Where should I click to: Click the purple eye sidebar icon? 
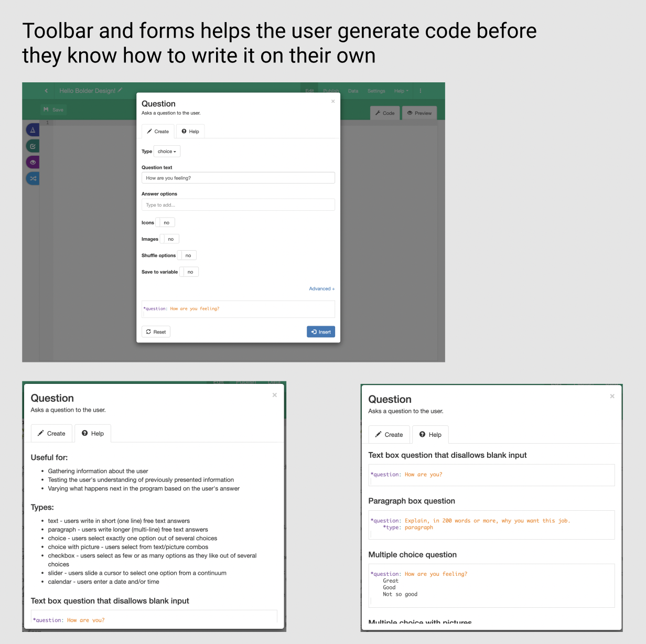(33, 162)
